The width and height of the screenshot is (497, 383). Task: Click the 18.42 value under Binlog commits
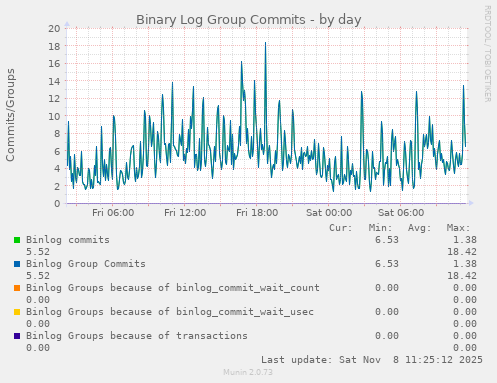point(462,252)
